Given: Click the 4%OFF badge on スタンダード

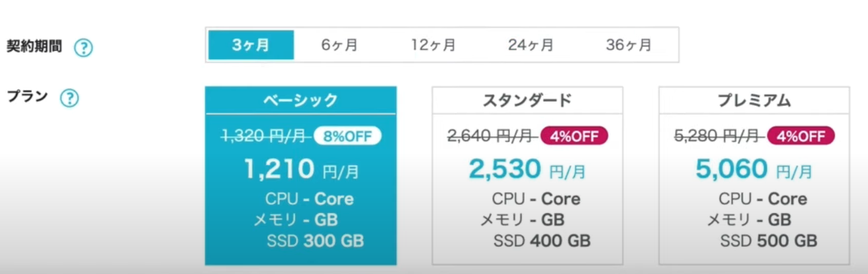Looking at the screenshot, I should point(574,136).
